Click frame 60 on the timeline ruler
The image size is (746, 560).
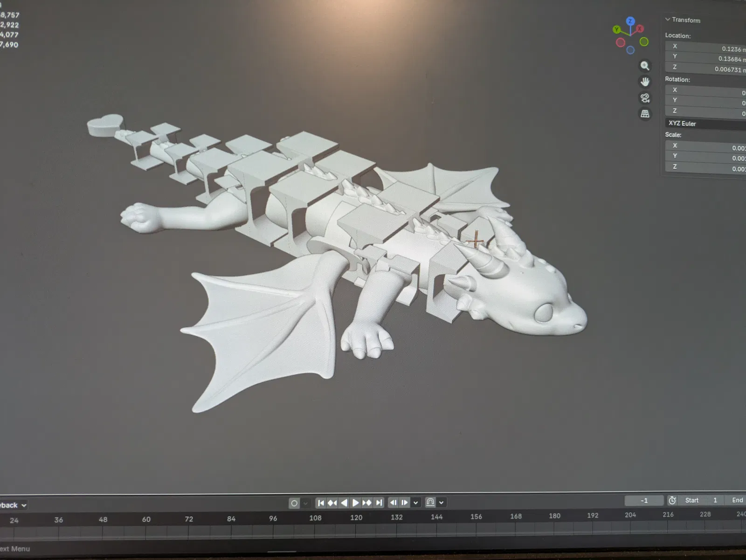[x=146, y=519]
